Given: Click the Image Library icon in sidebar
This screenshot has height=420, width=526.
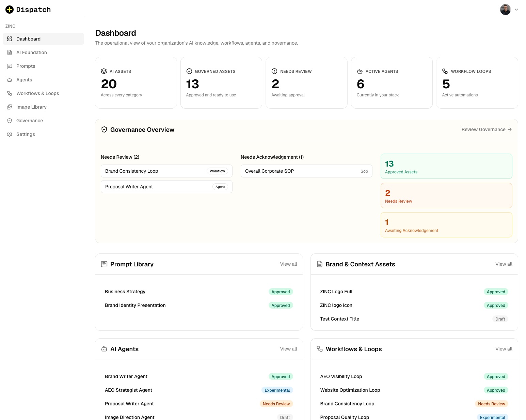Looking at the screenshot, I should click(x=10, y=107).
